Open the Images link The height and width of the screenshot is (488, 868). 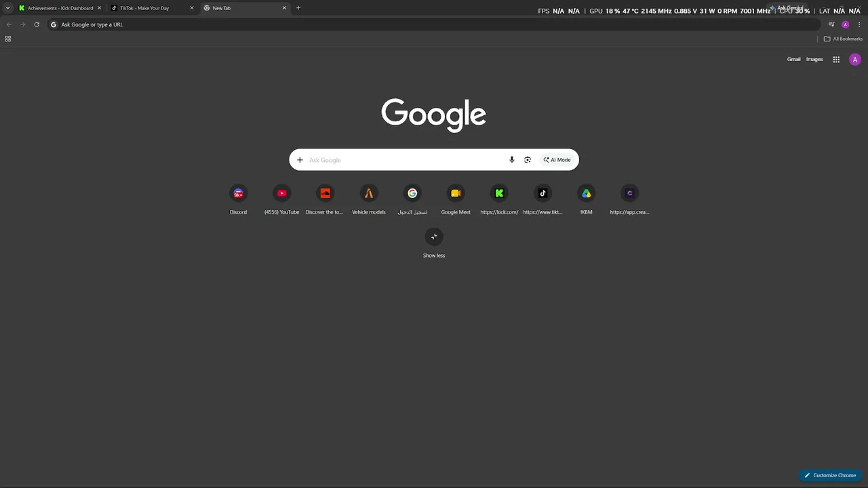(x=814, y=60)
